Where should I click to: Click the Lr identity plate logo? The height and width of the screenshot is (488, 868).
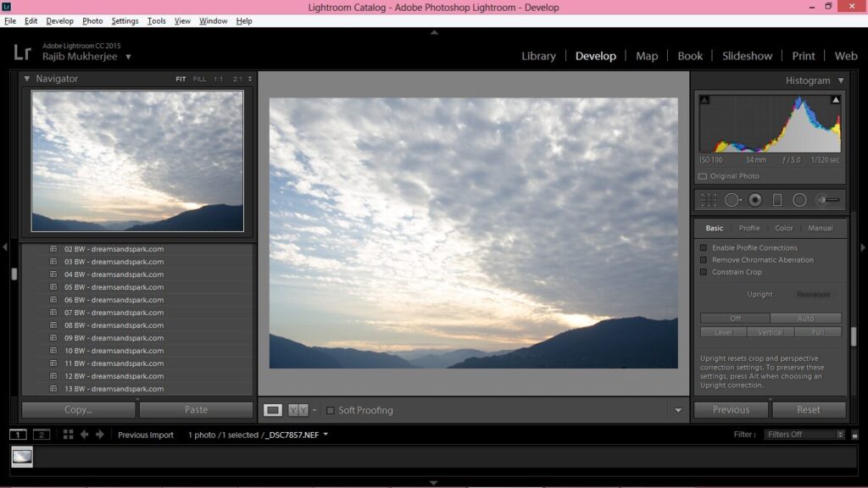22,52
